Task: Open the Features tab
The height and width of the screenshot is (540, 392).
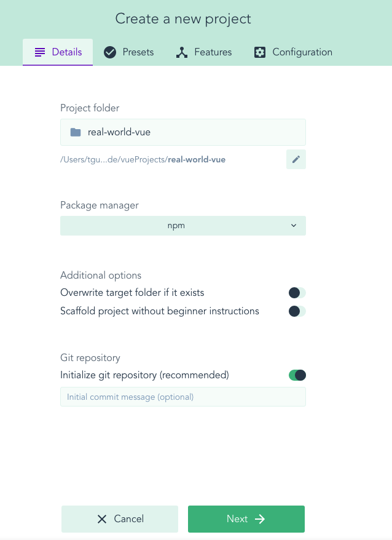Action: point(204,52)
